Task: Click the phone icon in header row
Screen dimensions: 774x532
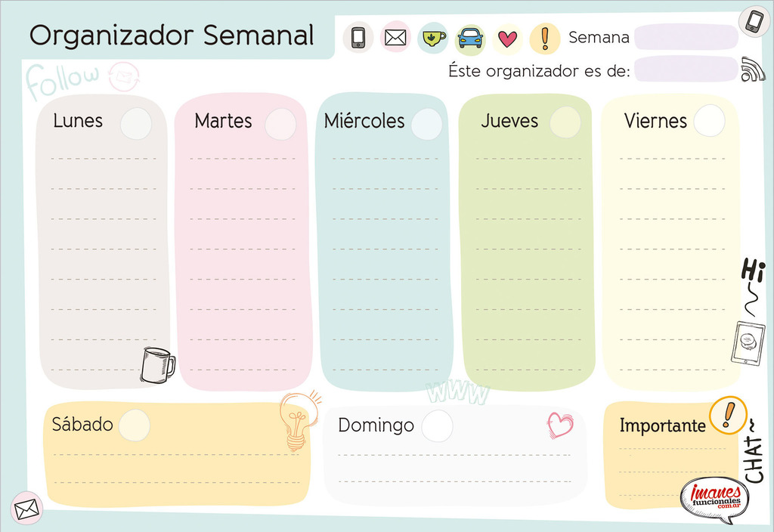Action: click(358, 38)
